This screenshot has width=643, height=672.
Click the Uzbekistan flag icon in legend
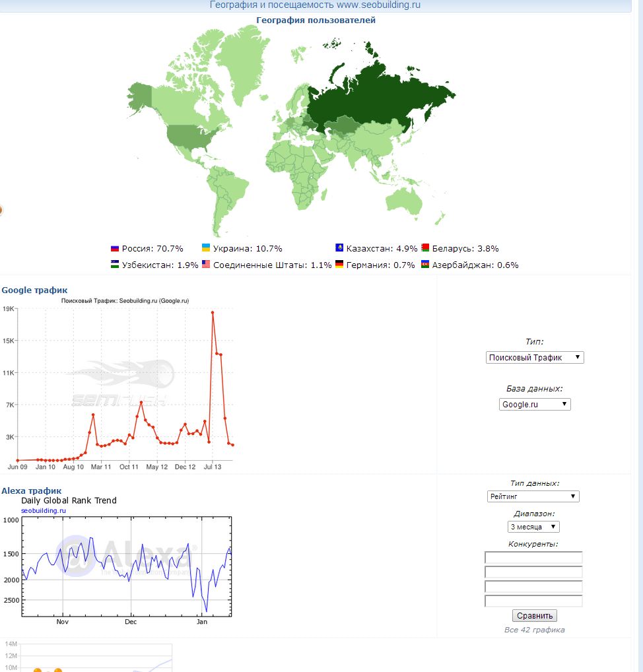114,265
